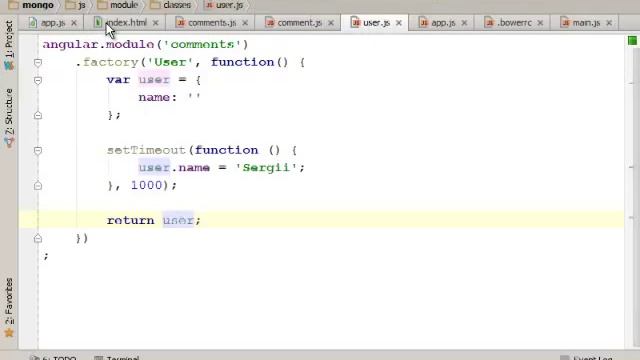Click the 'comments' module name string

(x=202, y=44)
